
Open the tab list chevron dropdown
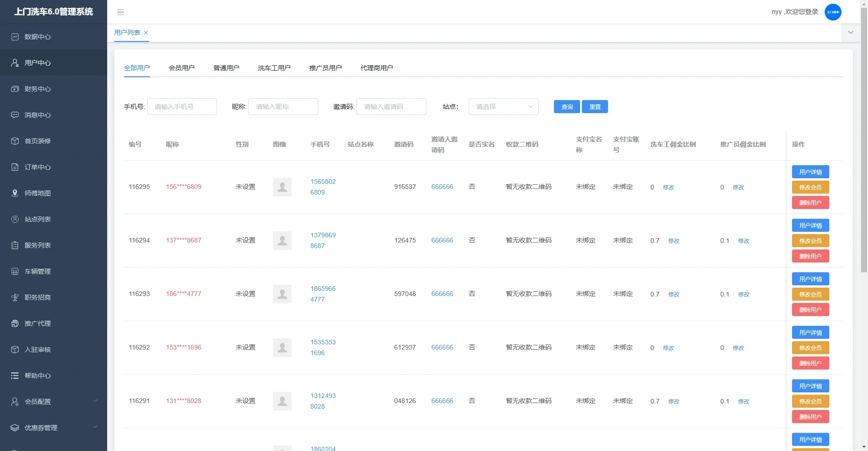coord(850,33)
